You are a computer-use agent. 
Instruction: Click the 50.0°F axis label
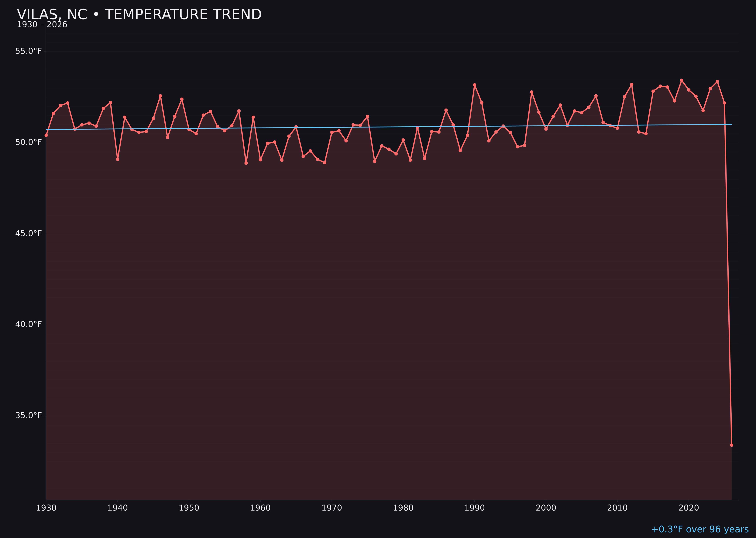[x=29, y=142]
